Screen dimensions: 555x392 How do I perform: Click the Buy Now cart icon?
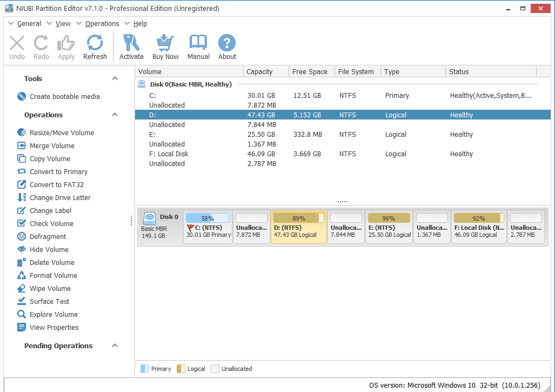tap(165, 43)
